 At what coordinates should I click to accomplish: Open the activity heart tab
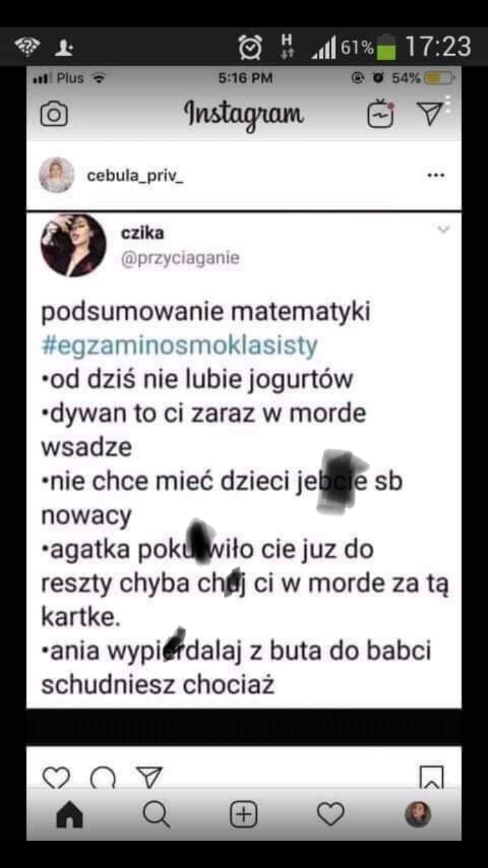click(x=331, y=814)
